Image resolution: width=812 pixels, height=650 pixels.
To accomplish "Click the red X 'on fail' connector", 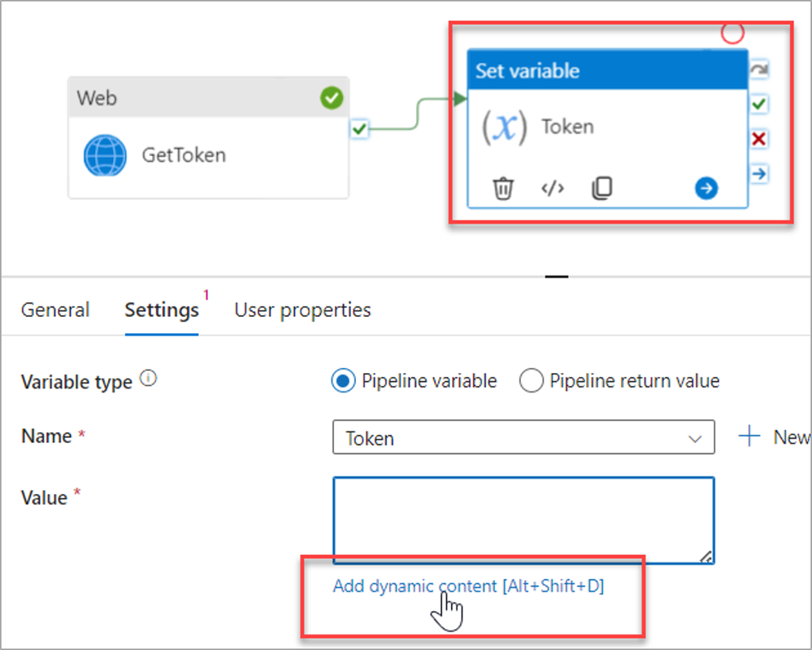I will (758, 139).
